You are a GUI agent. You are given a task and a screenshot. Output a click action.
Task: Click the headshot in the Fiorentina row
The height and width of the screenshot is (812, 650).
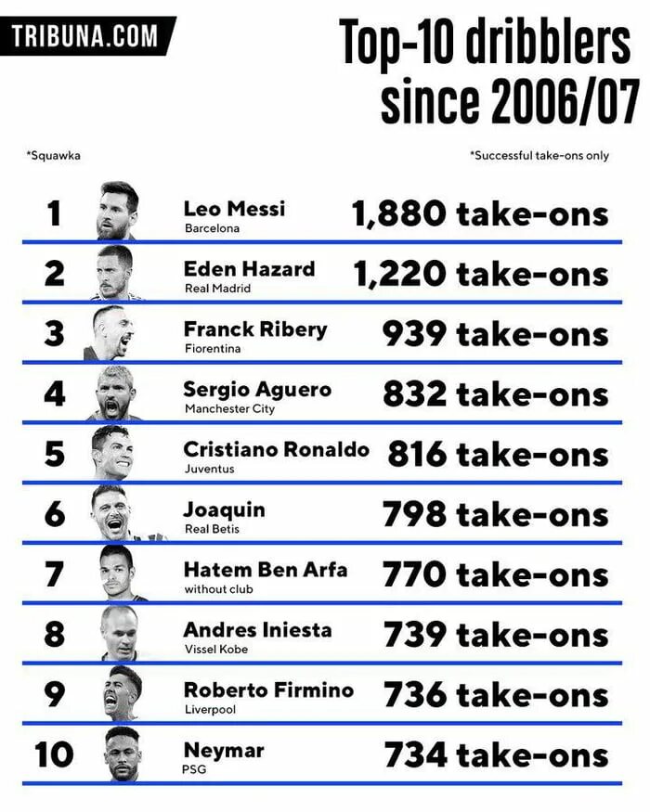click(110, 332)
